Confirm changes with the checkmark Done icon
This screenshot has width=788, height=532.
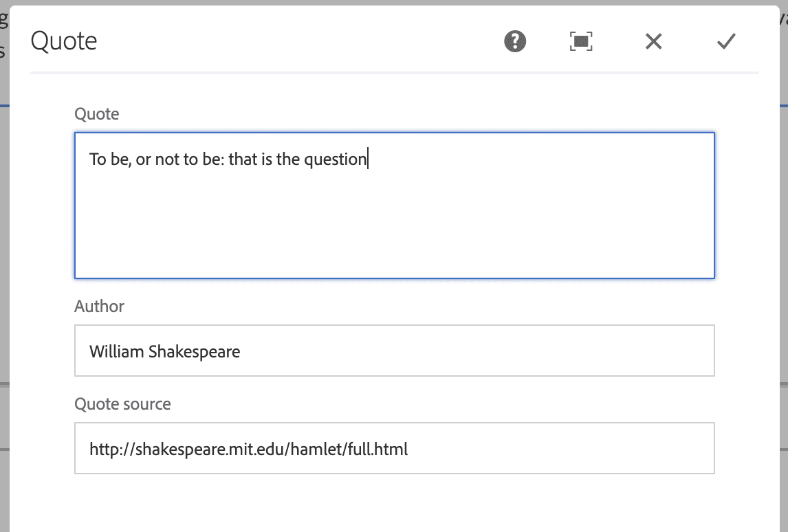726,41
